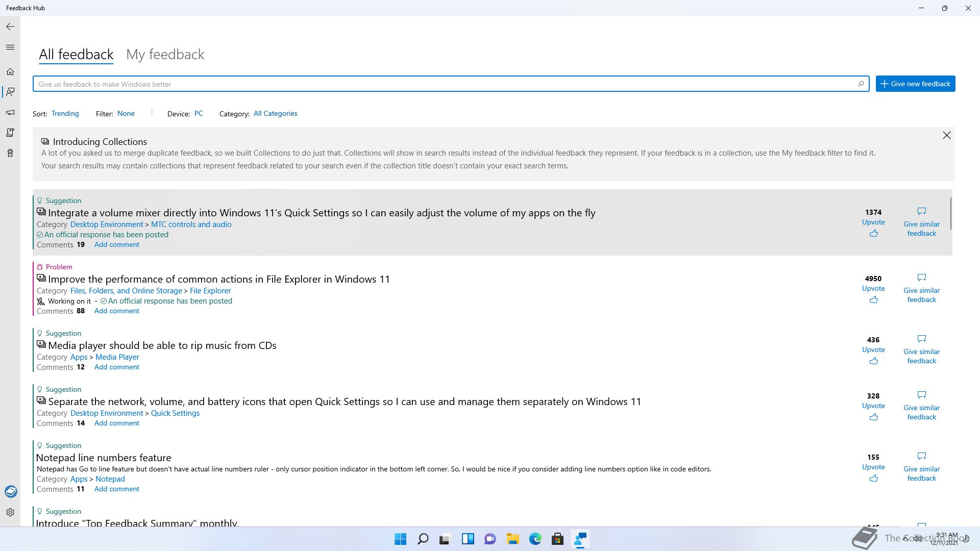Open the hamburger navigation menu
The height and width of the screenshot is (551, 980).
[10, 47]
